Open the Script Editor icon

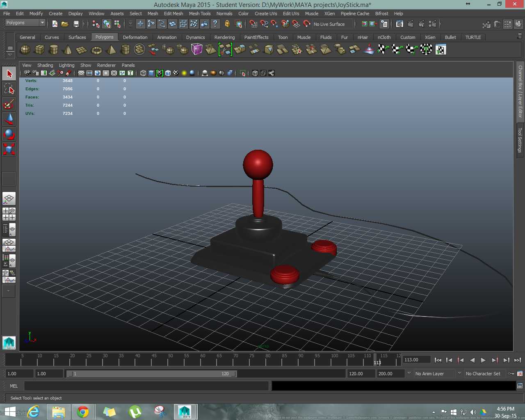520,386
